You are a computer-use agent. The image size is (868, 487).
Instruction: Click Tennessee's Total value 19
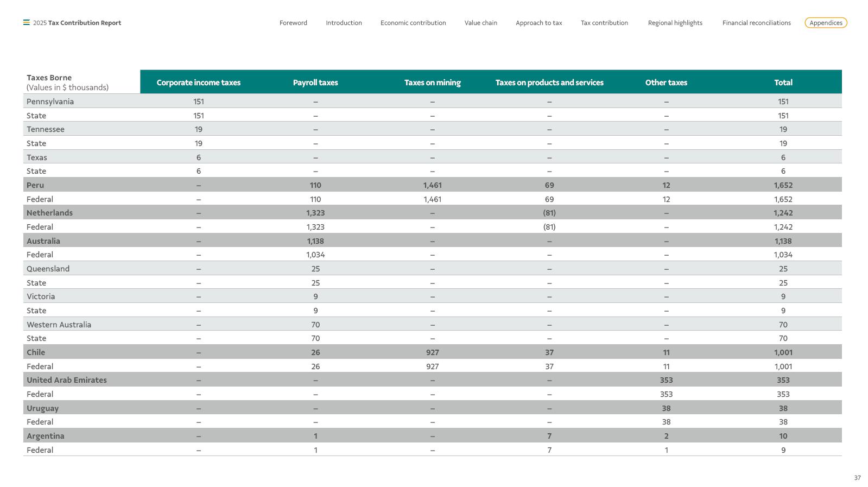(783, 129)
